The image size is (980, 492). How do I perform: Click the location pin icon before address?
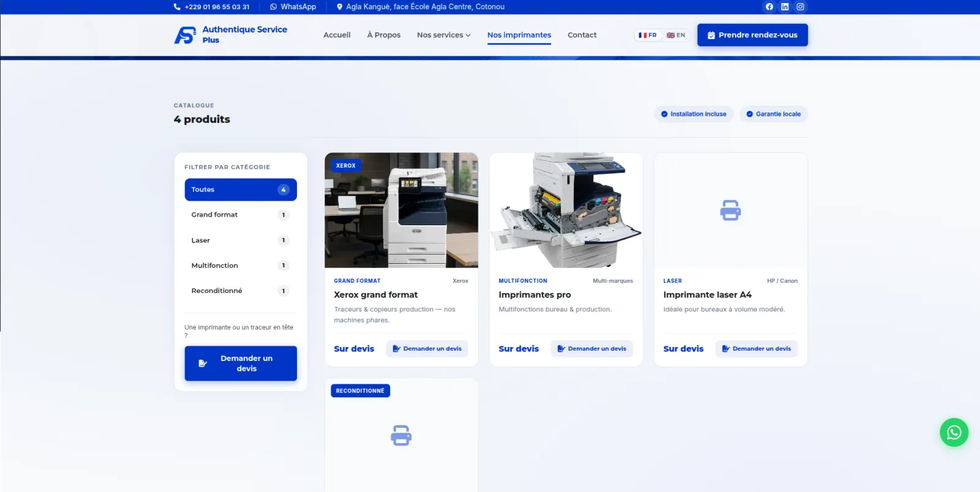[x=339, y=7]
